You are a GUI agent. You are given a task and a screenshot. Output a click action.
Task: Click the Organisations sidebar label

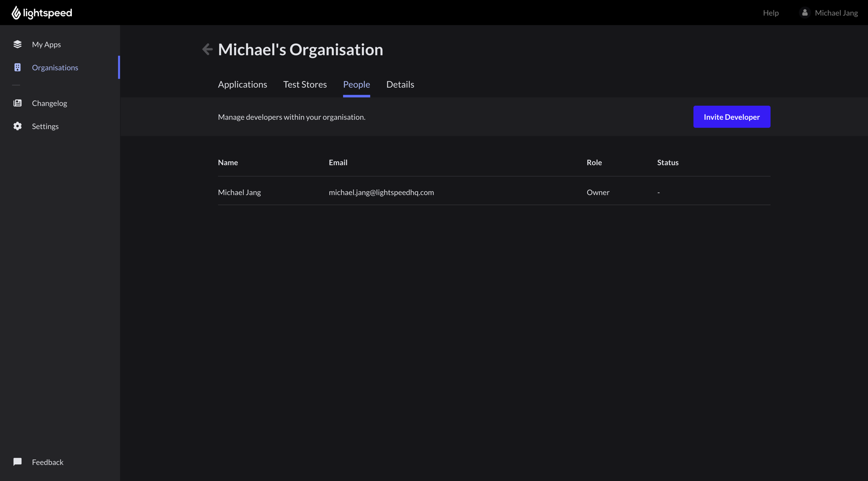(55, 67)
